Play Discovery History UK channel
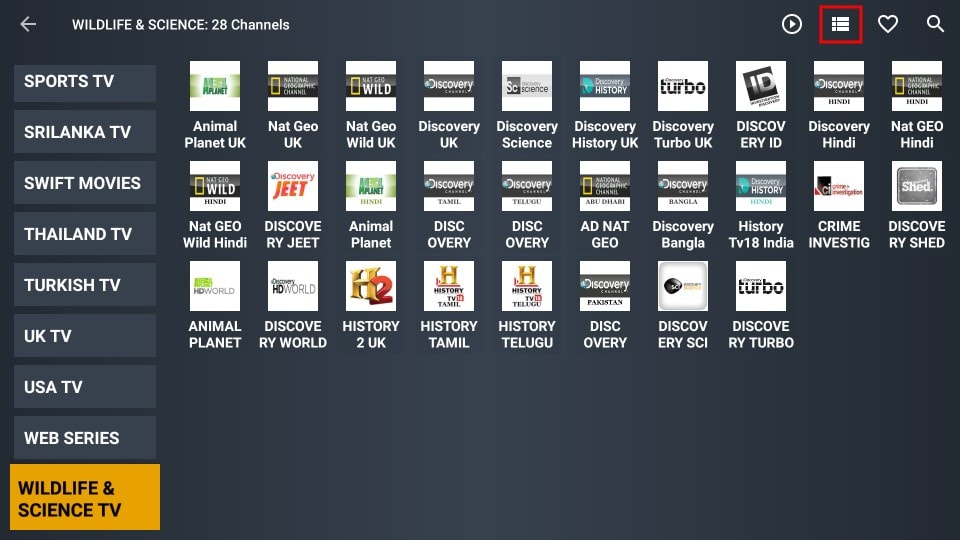The height and width of the screenshot is (540, 960). point(605,106)
